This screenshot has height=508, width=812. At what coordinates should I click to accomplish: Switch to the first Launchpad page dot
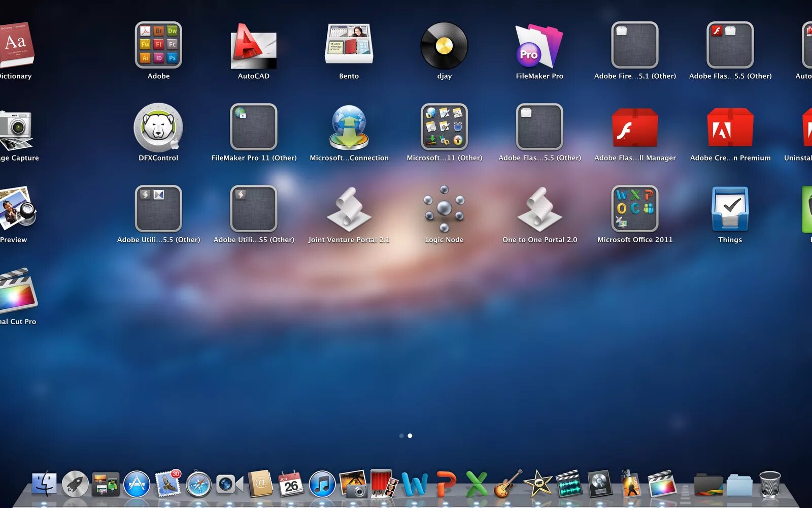click(x=401, y=436)
